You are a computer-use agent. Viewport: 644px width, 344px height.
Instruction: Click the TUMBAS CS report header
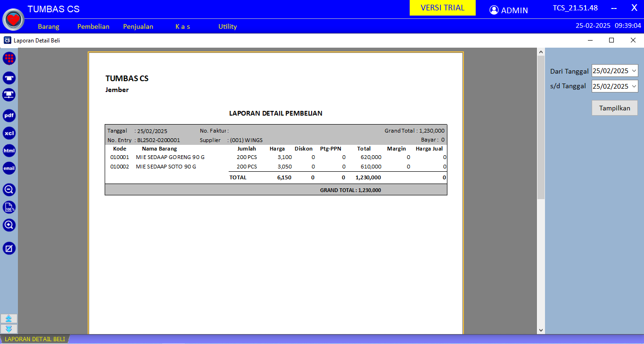point(127,78)
